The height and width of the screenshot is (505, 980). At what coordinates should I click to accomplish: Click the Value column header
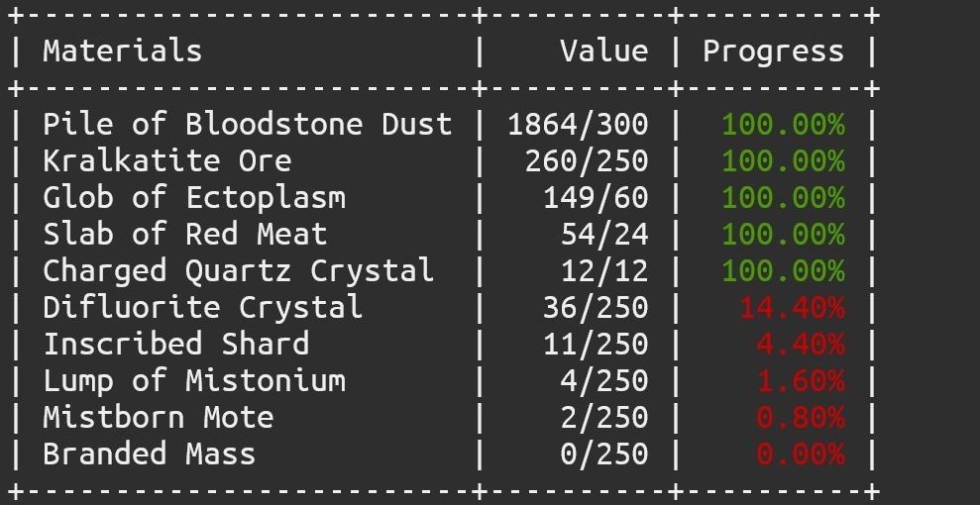pos(603,51)
